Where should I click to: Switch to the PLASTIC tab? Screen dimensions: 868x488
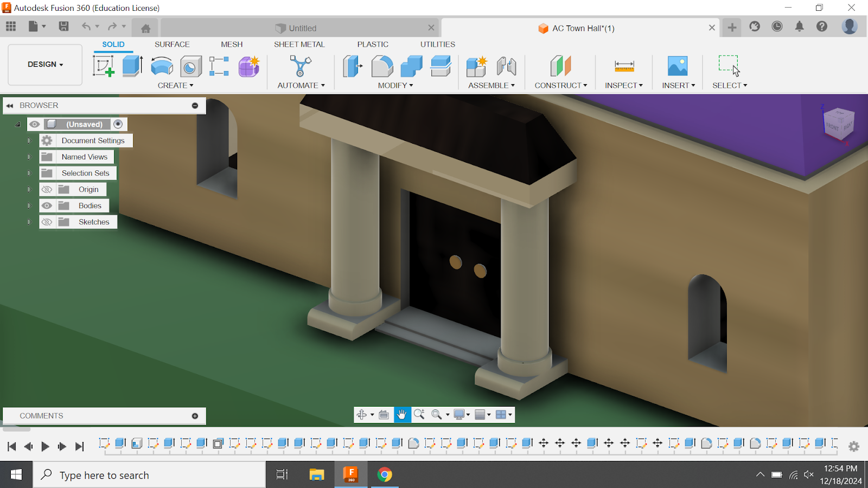coord(373,44)
